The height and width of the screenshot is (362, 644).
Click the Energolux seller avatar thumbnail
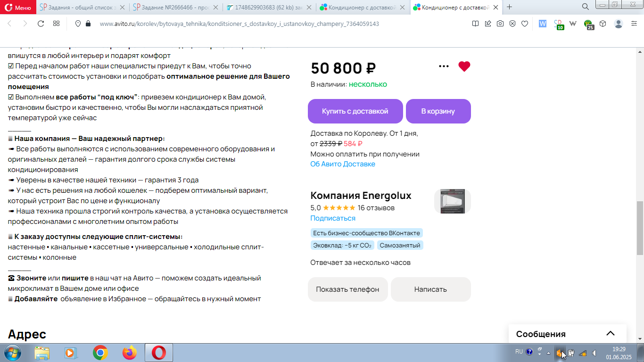(452, 201)
